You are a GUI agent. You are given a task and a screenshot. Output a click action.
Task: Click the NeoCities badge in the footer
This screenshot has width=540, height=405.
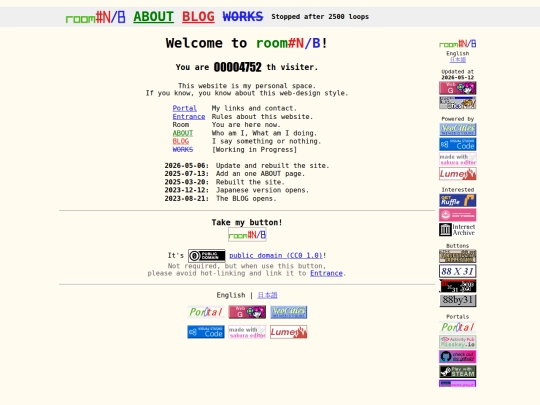[x=289, y=312]
